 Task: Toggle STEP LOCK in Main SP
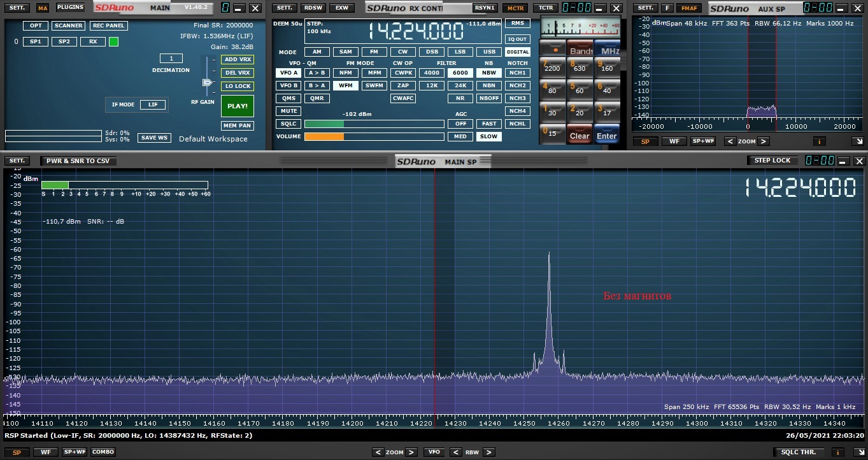772,161
